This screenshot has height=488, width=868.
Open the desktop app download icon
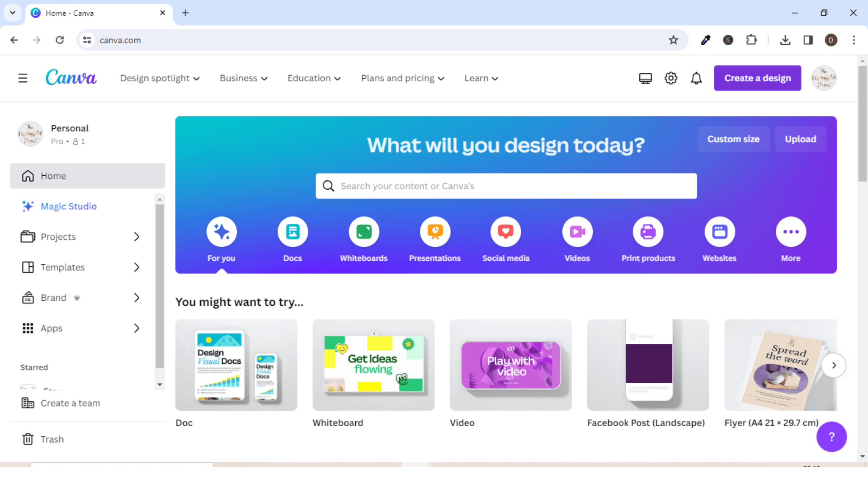[645, 78]
